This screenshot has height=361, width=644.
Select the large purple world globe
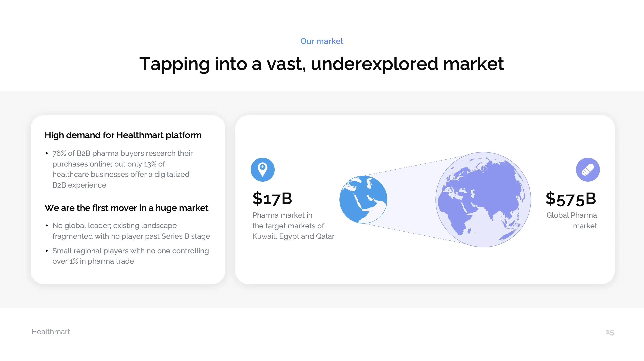click(x=483, y=199)
